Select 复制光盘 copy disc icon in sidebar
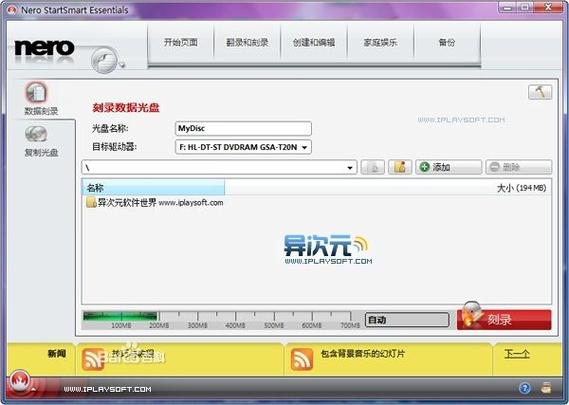569x405 pixels. point(36,134)
